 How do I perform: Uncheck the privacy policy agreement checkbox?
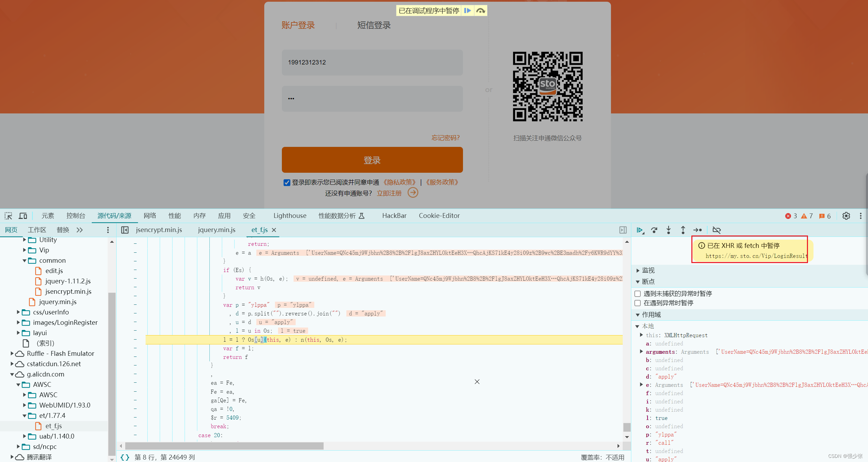pyautogui.click(x=287, y=182)
